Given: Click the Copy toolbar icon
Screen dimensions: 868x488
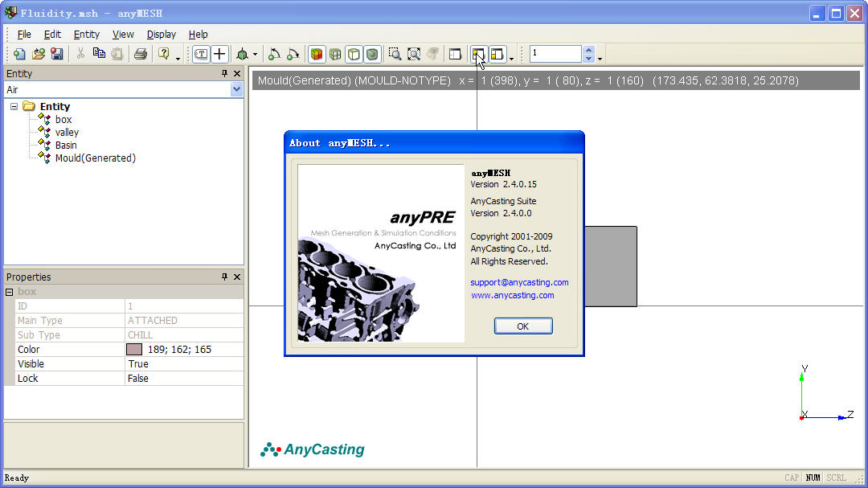Looking at the screenshot, I should click(x=99, y=54).
